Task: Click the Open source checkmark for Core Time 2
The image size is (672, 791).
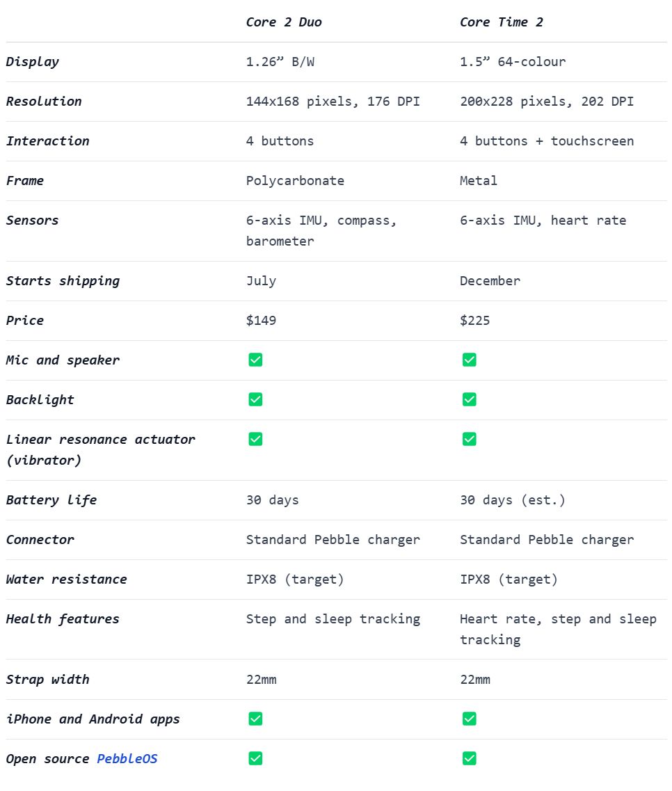Action: coord(470,758)
